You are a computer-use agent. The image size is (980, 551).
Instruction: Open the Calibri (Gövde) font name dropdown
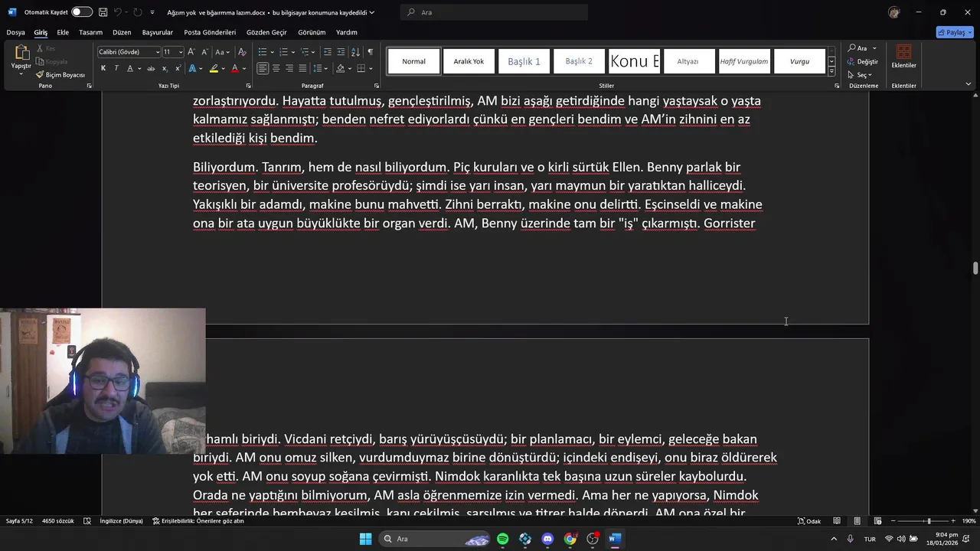pos(158,52)
